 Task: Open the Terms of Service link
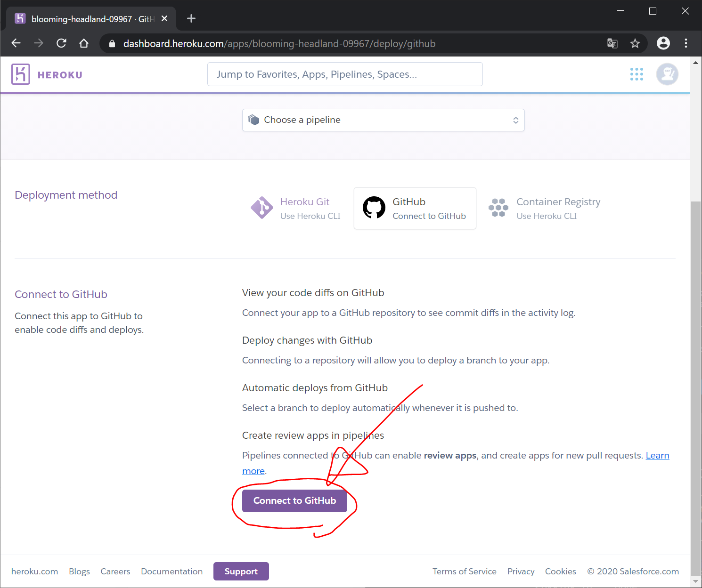click(465, 571)
